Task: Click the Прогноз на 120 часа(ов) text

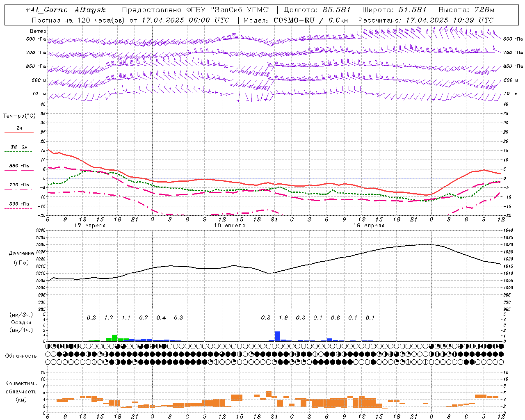Action: (79, 20)
